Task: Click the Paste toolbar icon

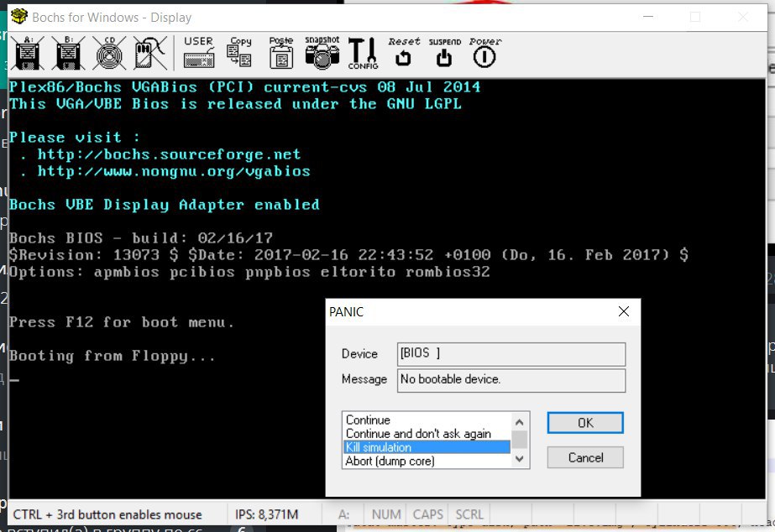Action: click(x=281, y=52)
